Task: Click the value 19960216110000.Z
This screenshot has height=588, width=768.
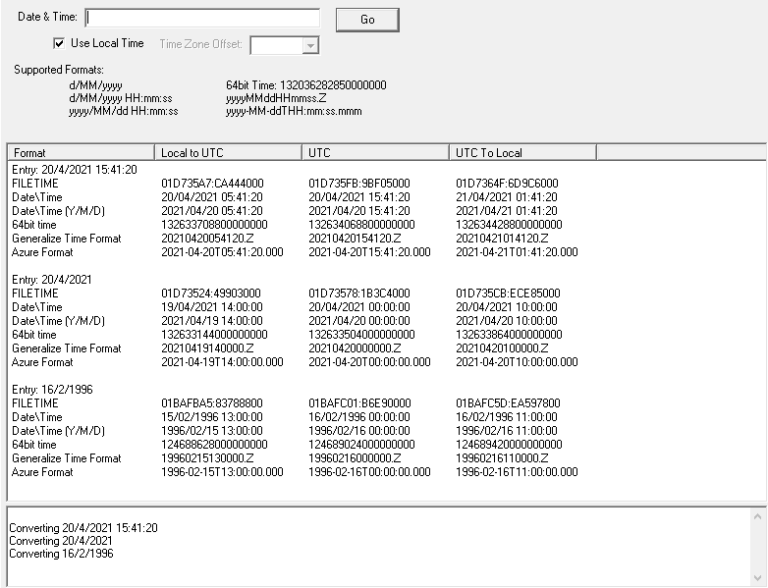Action: point(502,458)
